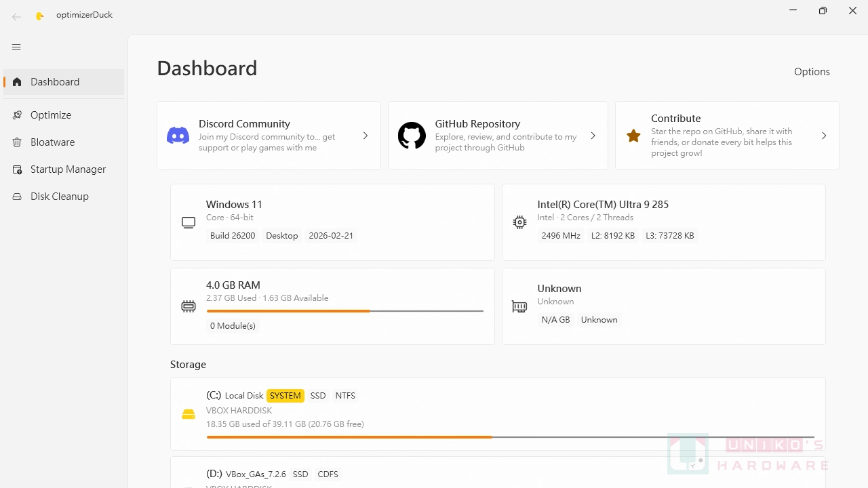Click the back arrow in title bar
Screen dimensions: 868x488
16,16
